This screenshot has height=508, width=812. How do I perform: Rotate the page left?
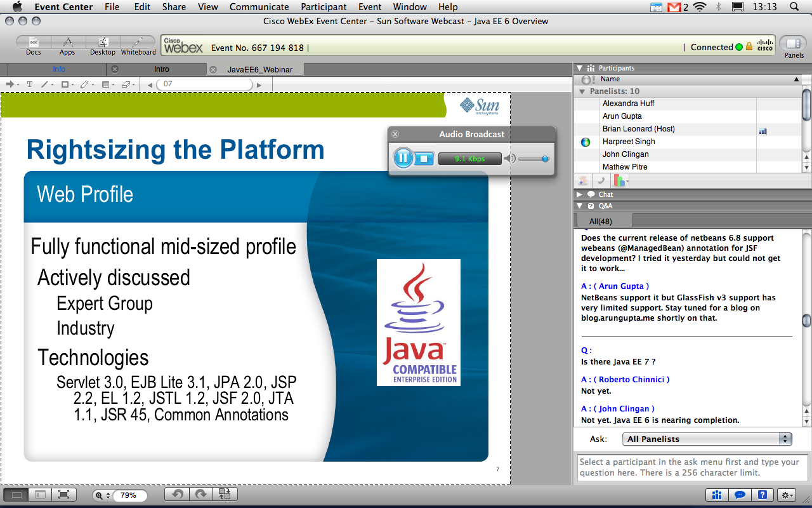tap(178, 495)
